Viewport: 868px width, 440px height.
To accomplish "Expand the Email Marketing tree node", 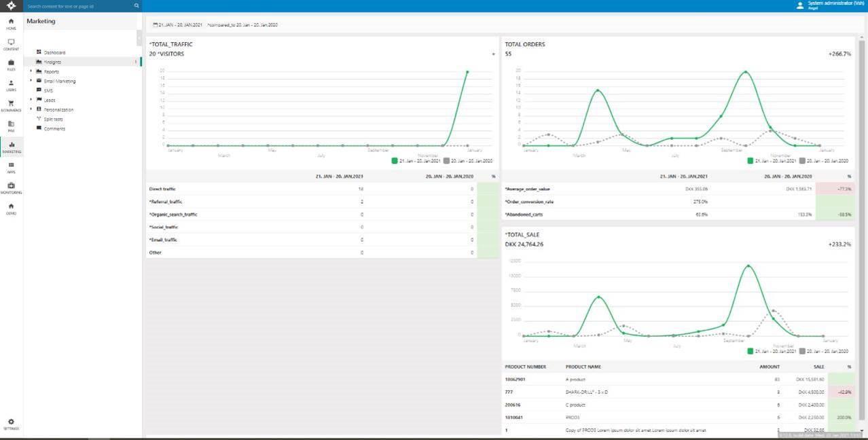I will pos(31,81).
